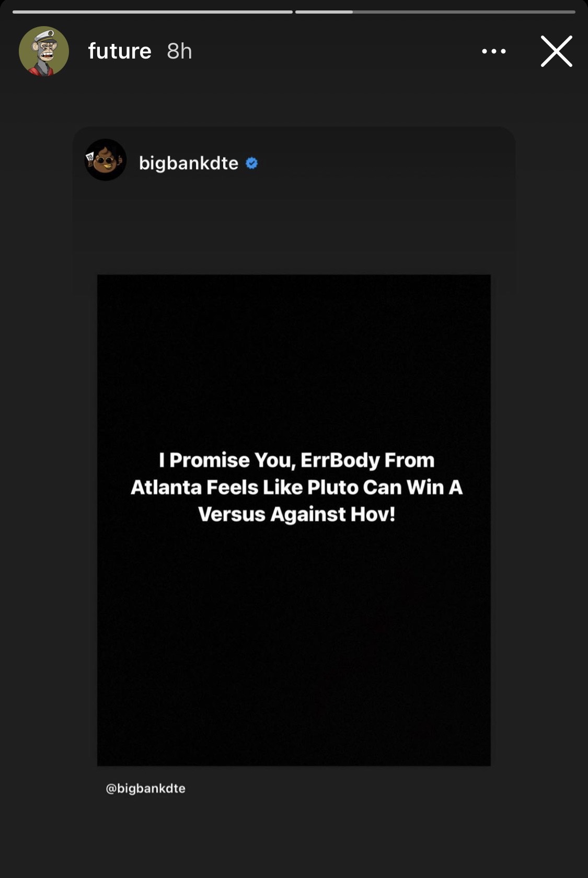The width and height of the screenshot is (588, 878).
Task: Tap the bigbankdte username in shared post
Action: 189,163
